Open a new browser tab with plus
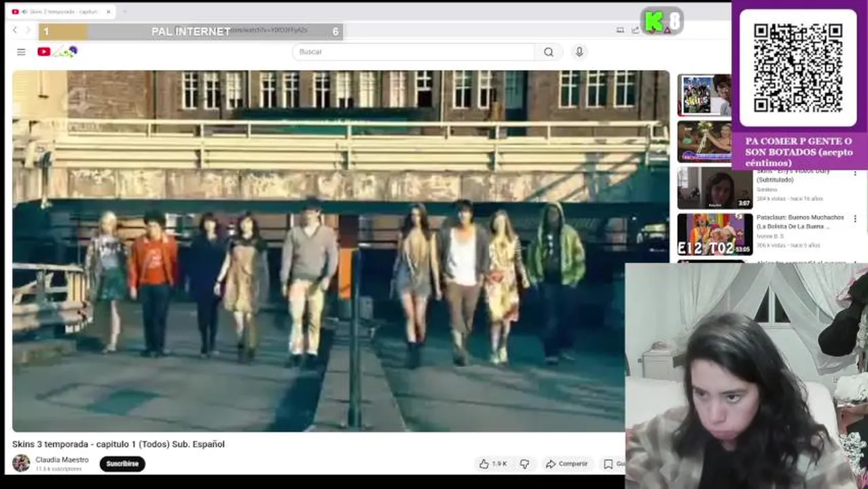This screenshot has width=868, height=489. coord(124,12)
